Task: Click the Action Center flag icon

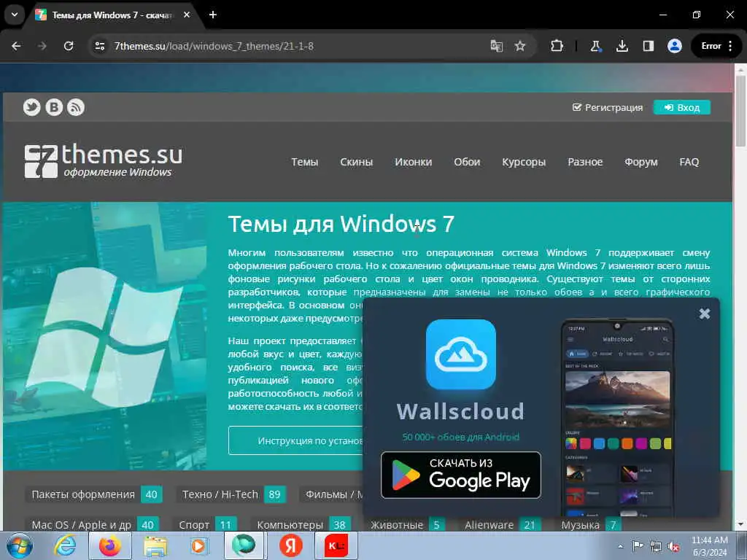Action: point(637,546)
